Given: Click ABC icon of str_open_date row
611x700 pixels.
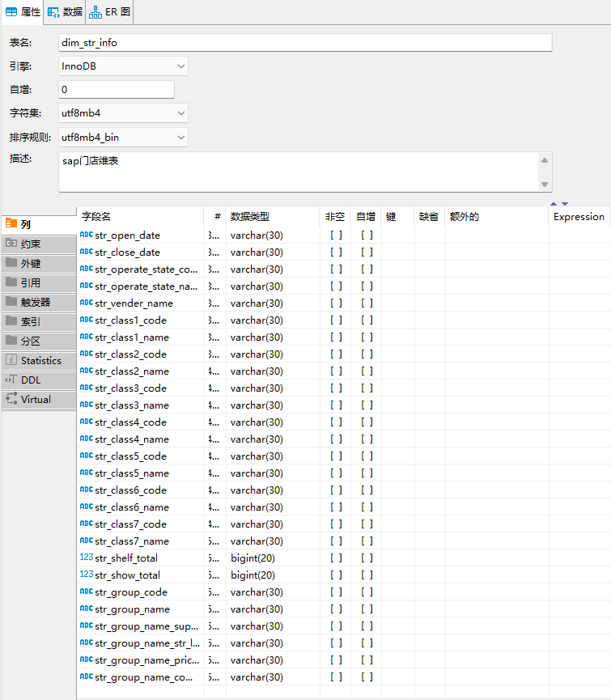Looking at the screenshot, I should [86, 235].
